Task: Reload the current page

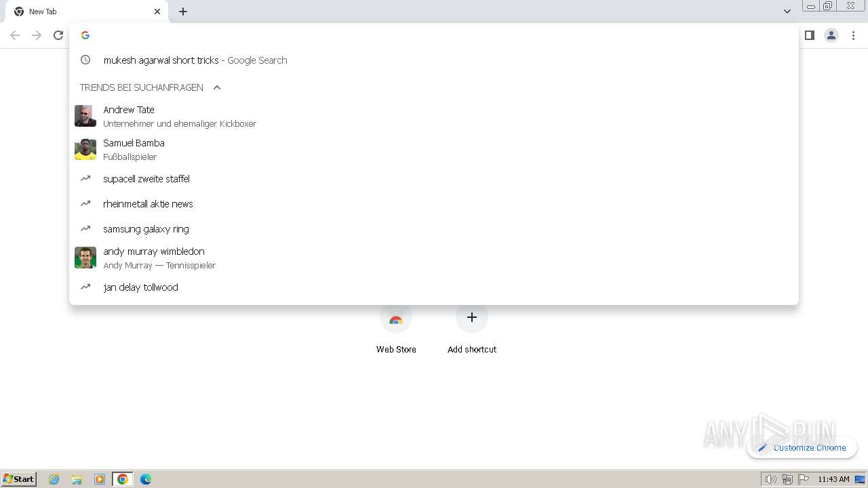Action: 58,35
